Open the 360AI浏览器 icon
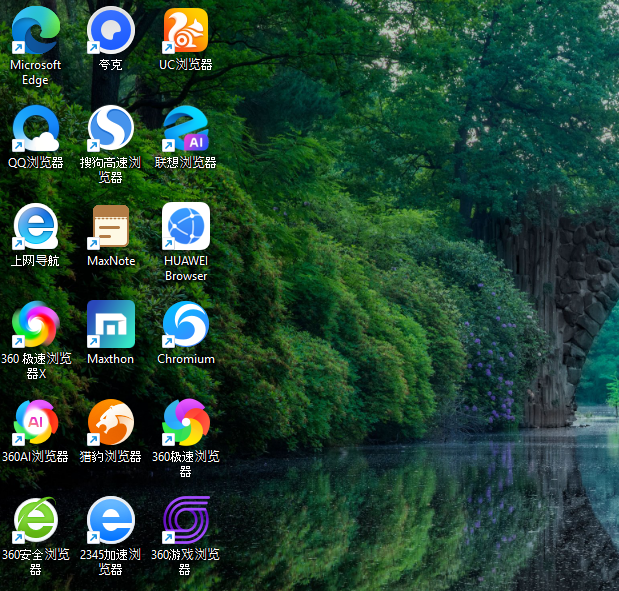619x591 pixels. (x=36, y=422)
